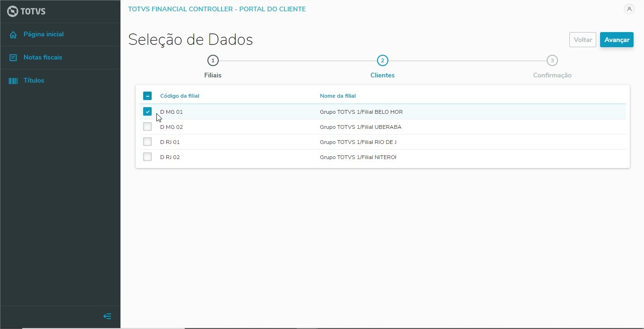Image resolution: width=644 pixels, height=329 pixels.
Task: Select the D RJ 02 code cell
Action: click(x=170, y=157)
